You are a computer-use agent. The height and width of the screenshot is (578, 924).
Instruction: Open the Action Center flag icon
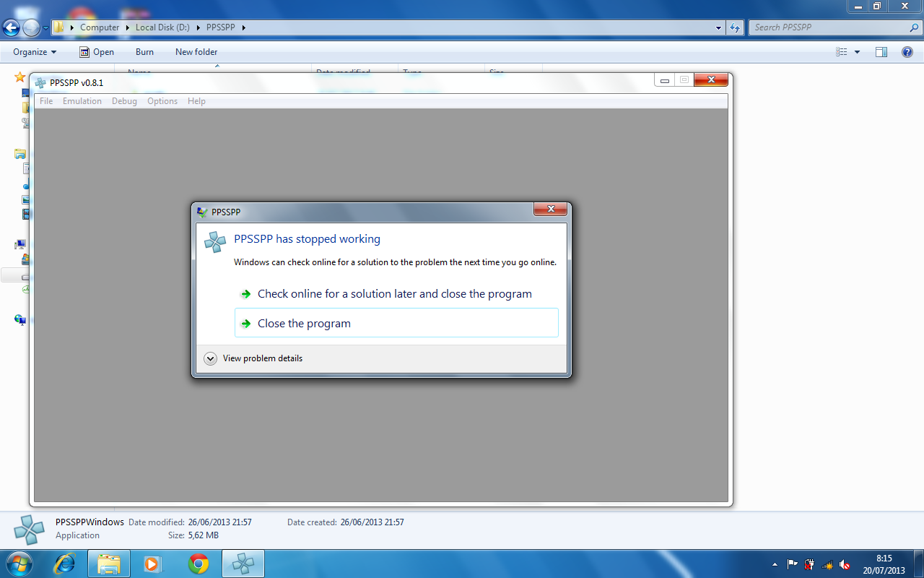793,564
